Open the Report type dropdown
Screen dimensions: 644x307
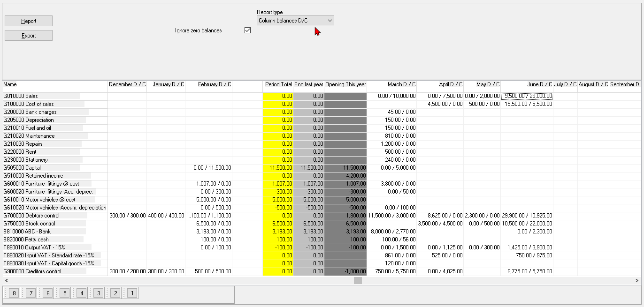[x=295, y=21]
